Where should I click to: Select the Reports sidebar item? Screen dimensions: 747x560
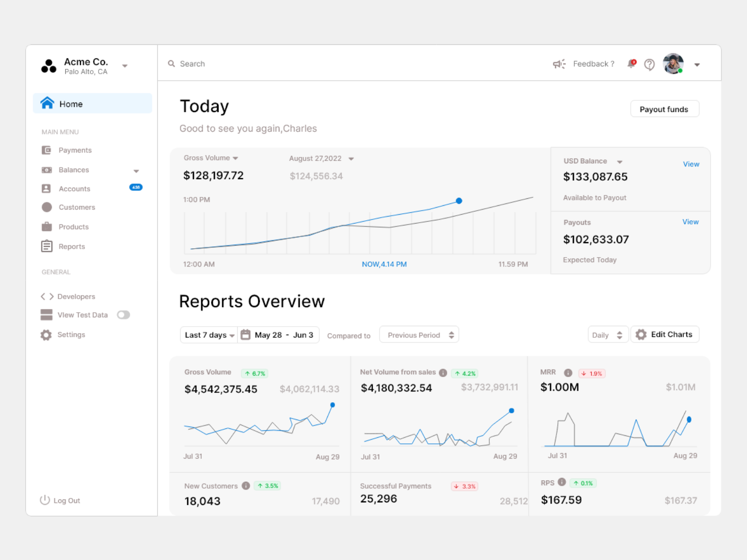[x=71, y=246]
